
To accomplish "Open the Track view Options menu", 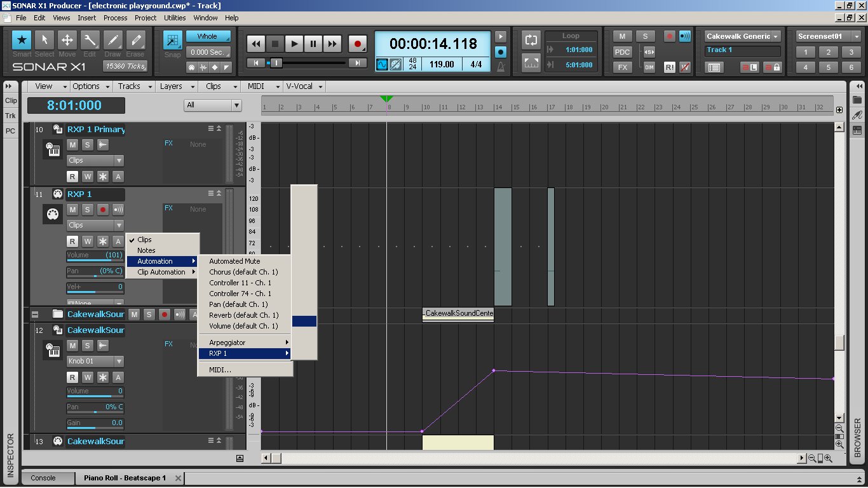I will point(90,86).
